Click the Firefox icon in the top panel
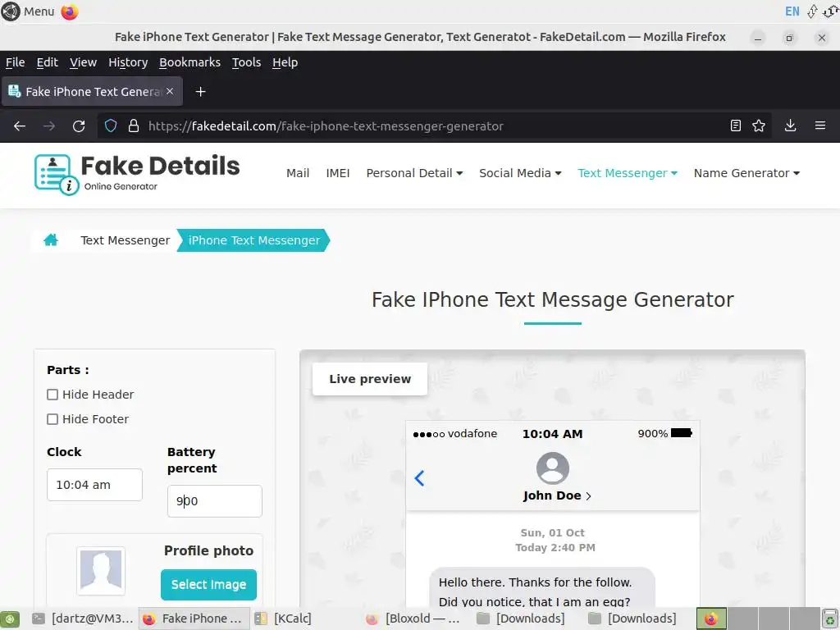The height and width of the screenshot is (630, 840). coord(70,11)
